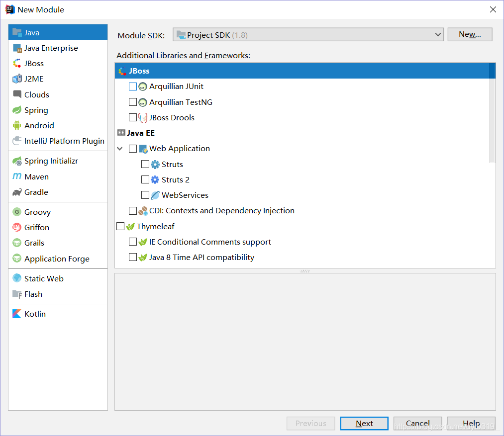Select the Griffon icon

coord(17,228)
